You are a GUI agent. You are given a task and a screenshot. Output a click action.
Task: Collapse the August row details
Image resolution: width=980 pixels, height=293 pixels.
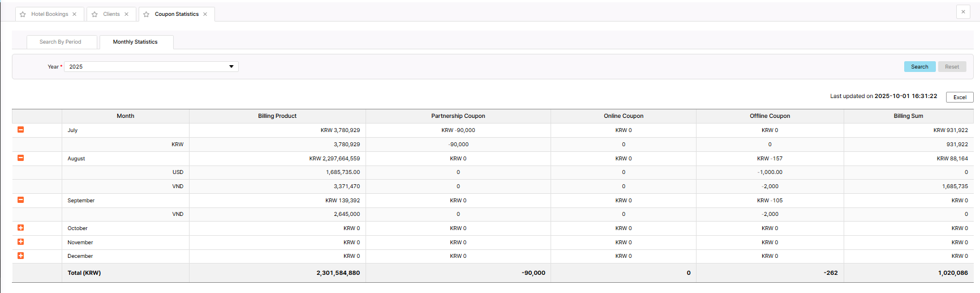tap(21, 158)
